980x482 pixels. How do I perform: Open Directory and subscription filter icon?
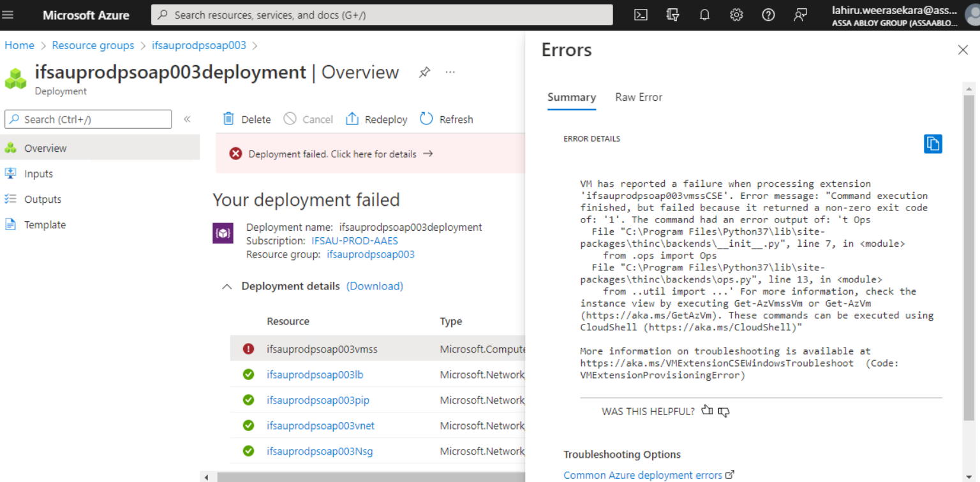coord(672,15)
